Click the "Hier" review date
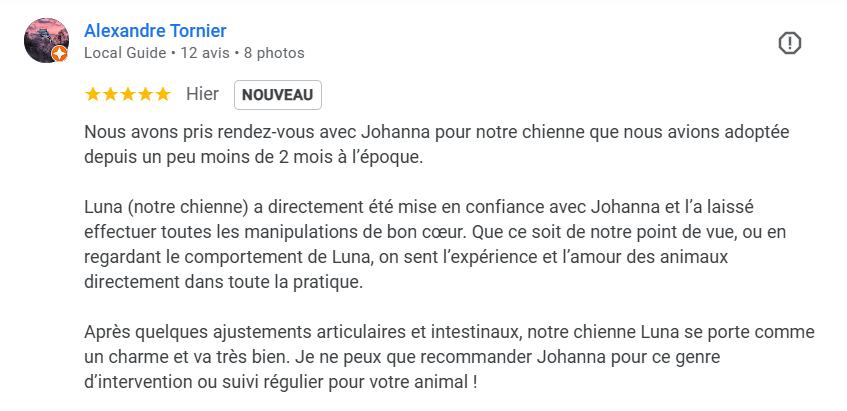The width and height of the screenshot is (847, 411). pyautogui.click(x=202, y=95)
